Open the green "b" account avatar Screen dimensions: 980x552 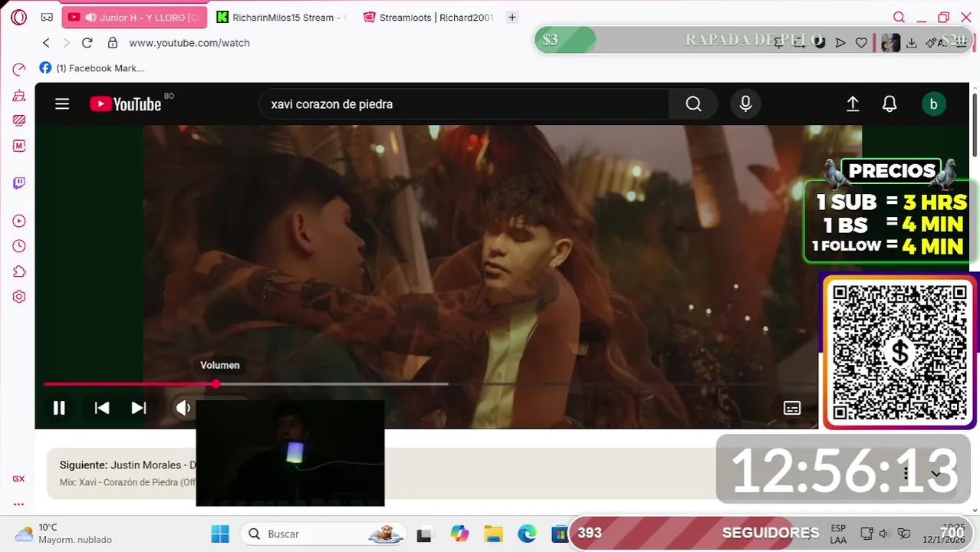point(933,104)
